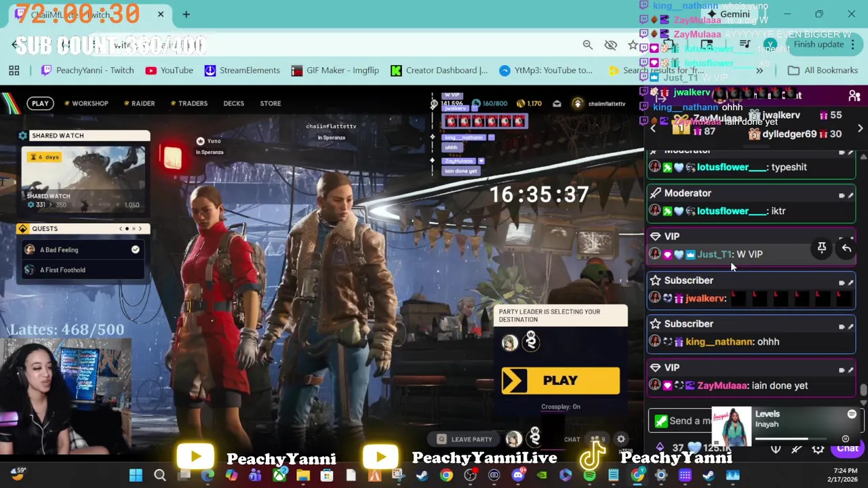Bookmark this page with the star icon
Screen dimensions: 868x488
pos(633,45)
